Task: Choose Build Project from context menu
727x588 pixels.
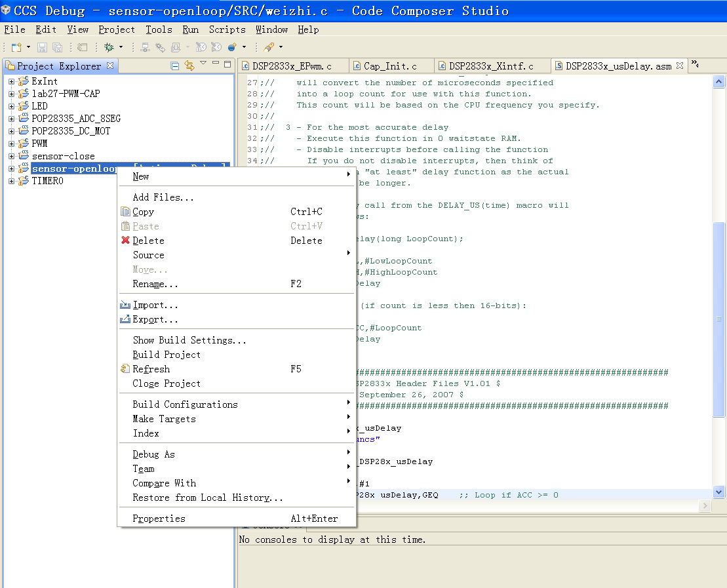Action: (x=237, y=355)
